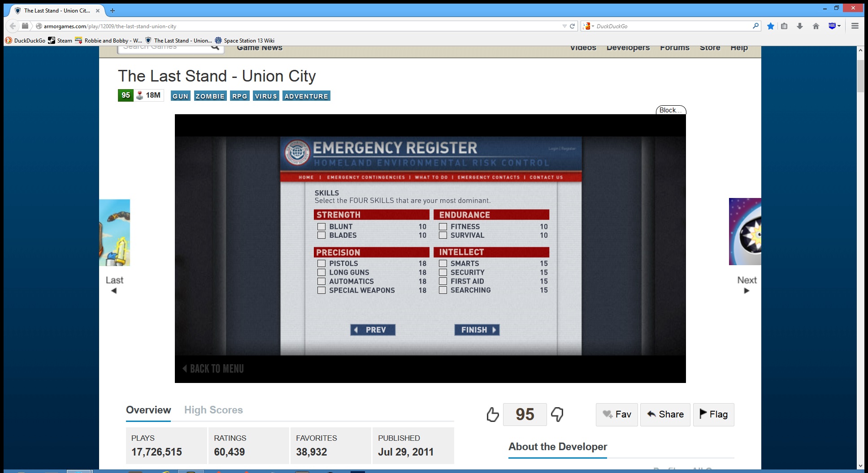
Task: Click the GUN tag link
Action: pyautogui.click(x=181, y=96)
